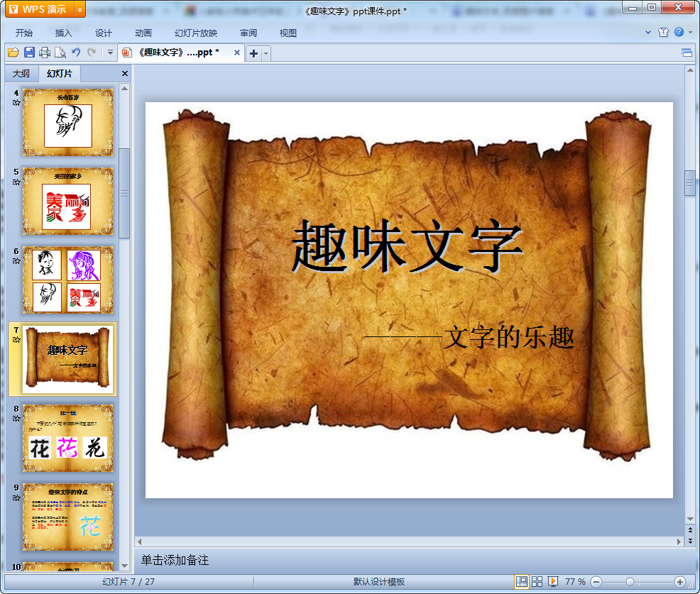The image size is (700, 594).
Task: Click the 77 % zoom level
Action: click(575, 581)
